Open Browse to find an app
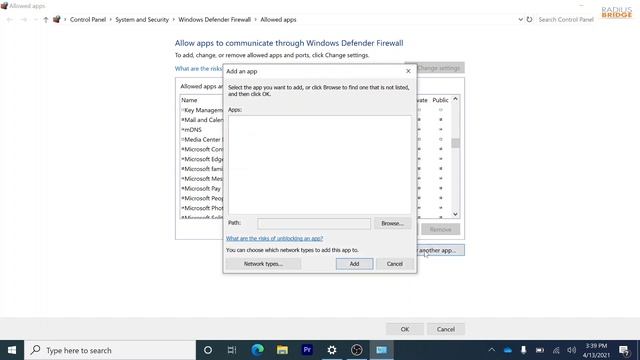The height and width of the screenshot is (360, 640). 392,223
